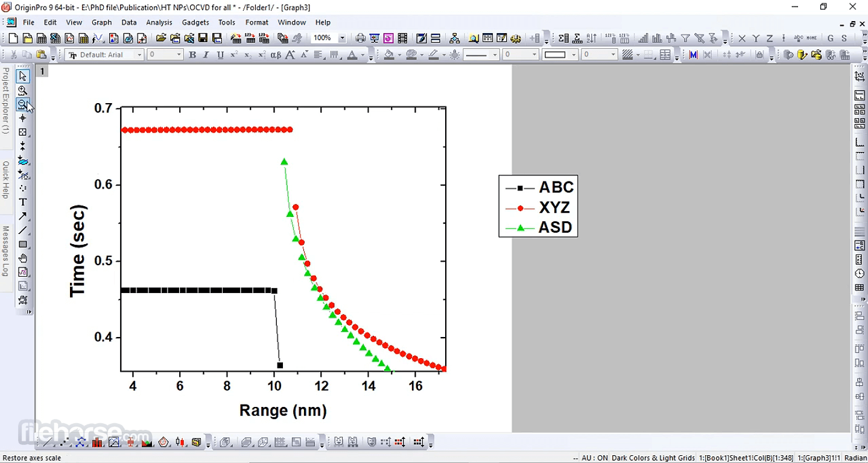
Task: Open the Project Explorer (1) side tab
Action: (6, 101)
